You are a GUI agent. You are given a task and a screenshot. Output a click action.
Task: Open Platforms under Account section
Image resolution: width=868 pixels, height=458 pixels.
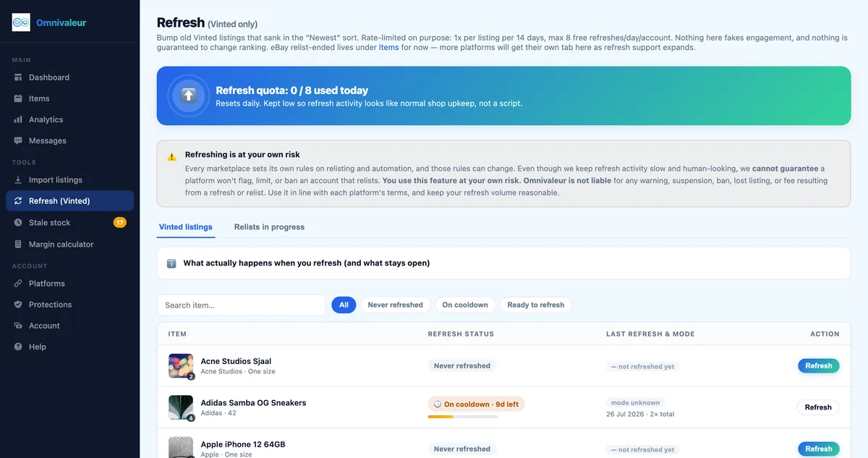(69, 284)
